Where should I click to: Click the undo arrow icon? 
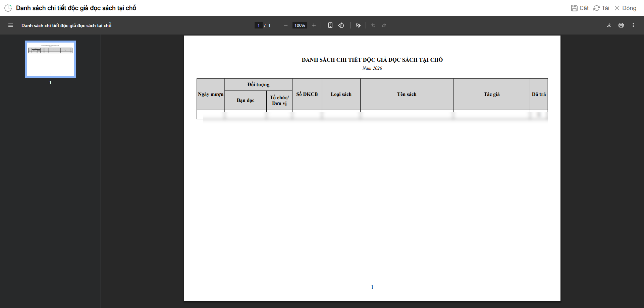373,25
